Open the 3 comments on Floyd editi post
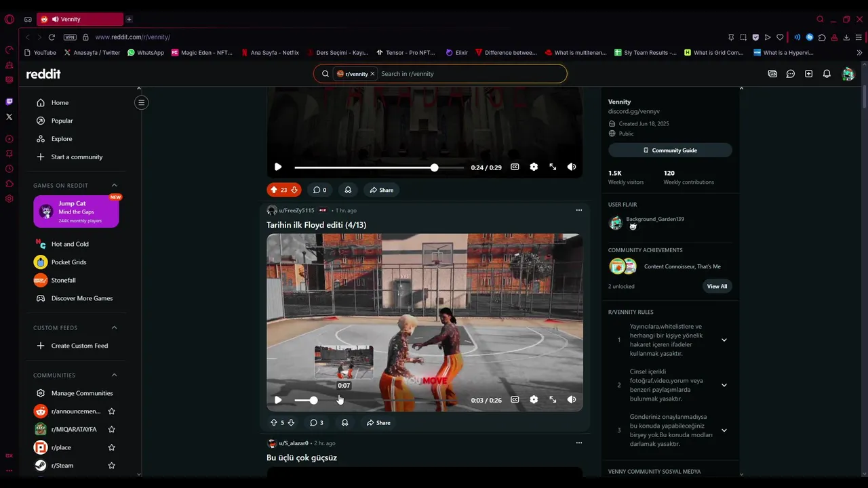Image resolution: width=868 pixels, height=488 pixels. click(317, 422)
